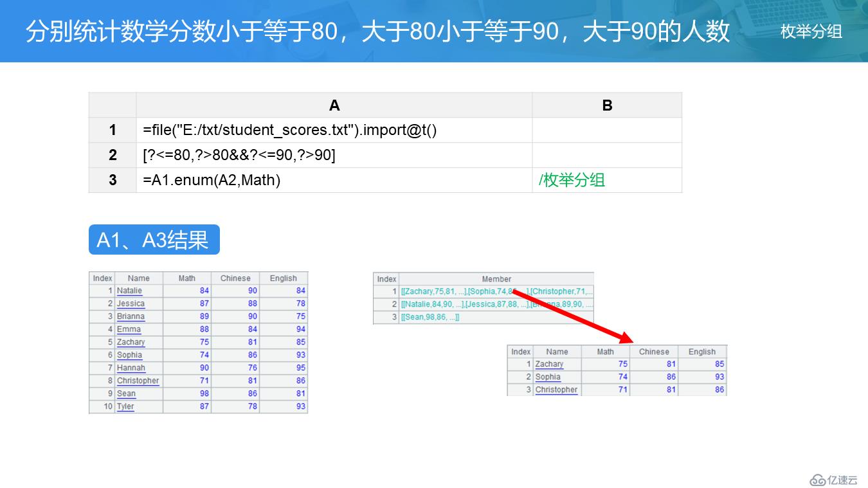Click the green /枚举分组 comment cell

607,180
